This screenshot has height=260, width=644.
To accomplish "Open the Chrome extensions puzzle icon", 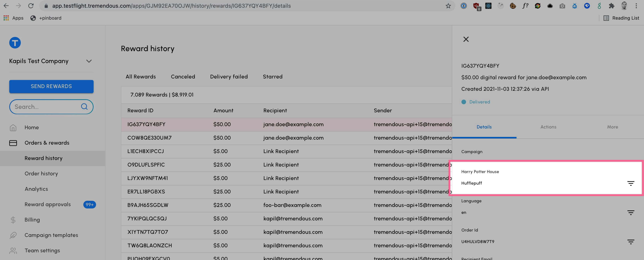I will [611, 6].
